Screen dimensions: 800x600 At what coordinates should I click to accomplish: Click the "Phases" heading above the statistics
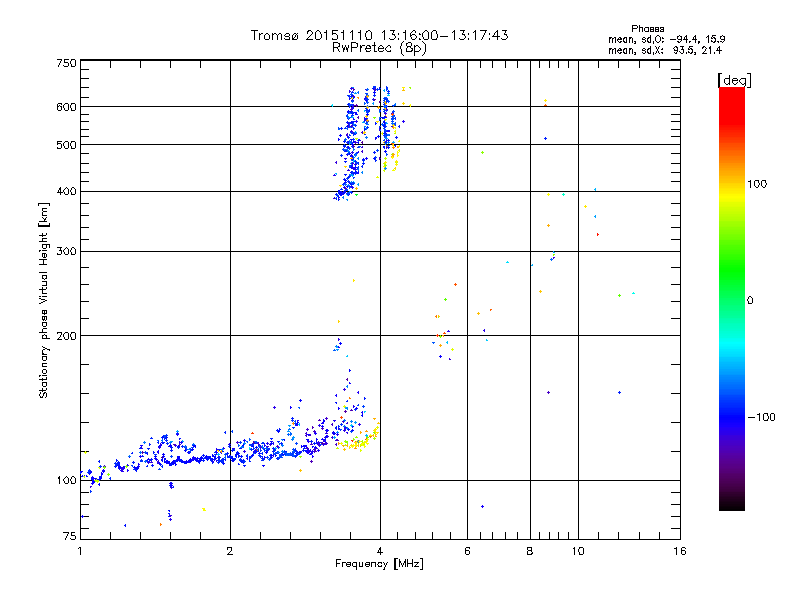[647, 29]
